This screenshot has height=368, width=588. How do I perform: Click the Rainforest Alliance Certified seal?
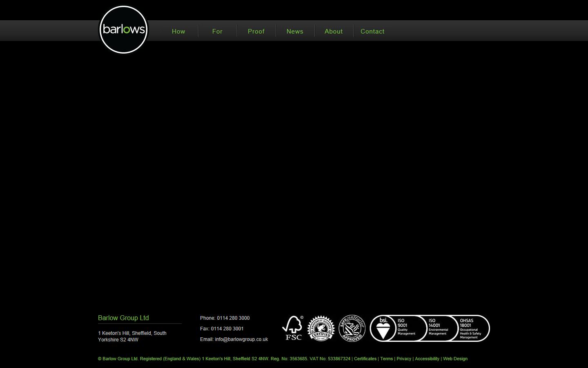coord(321,328)
